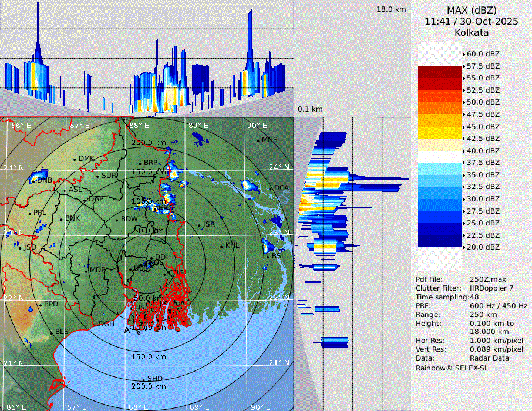Click the 11:41 / 30-Oct-2025 timestamp
The width and height of the screenshot is (532, 411).
point(471,21)
